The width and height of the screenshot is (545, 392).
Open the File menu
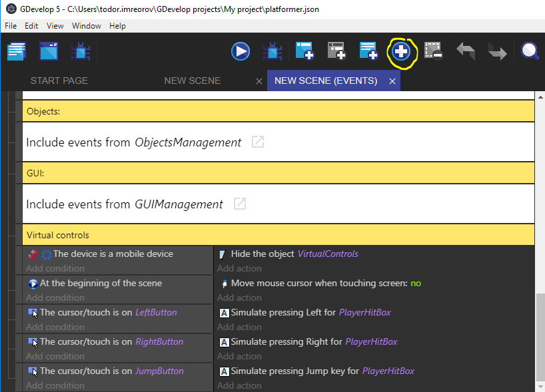[x=10, y=26]
